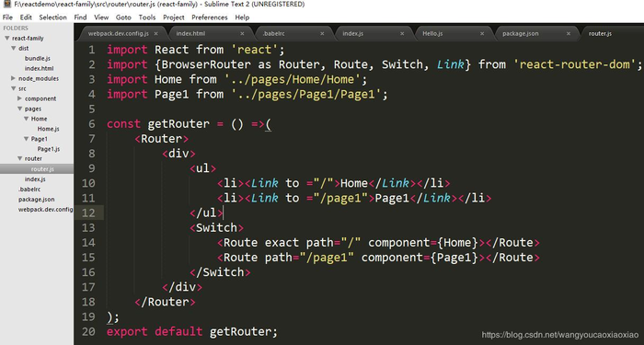Click the FOLDERS sidebar heading

(16, 28)
